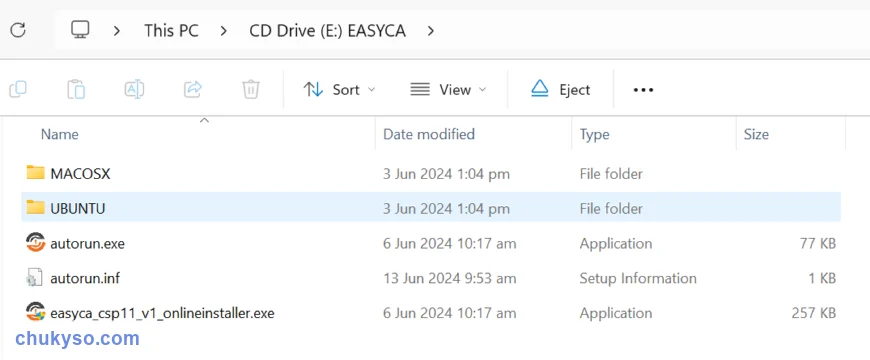Click File folder type of UBUNTU row
The height and width of the screenshot is (360, 870).
611,209
